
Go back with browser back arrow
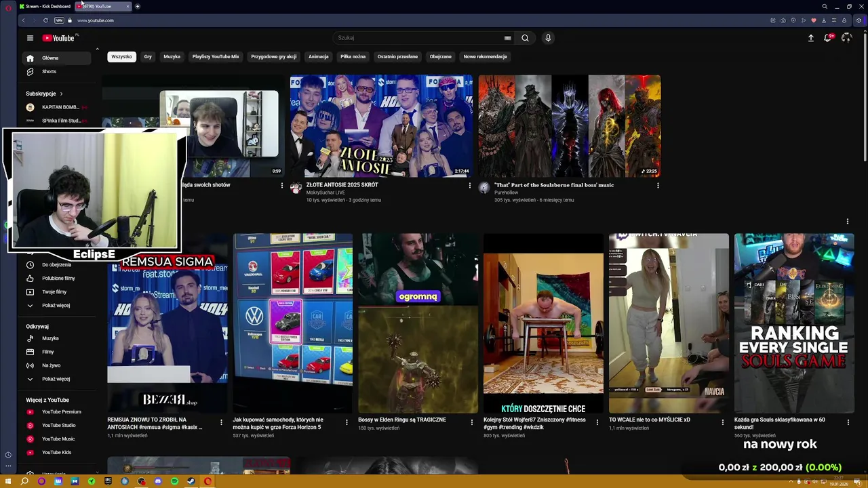tap(23, 20)
